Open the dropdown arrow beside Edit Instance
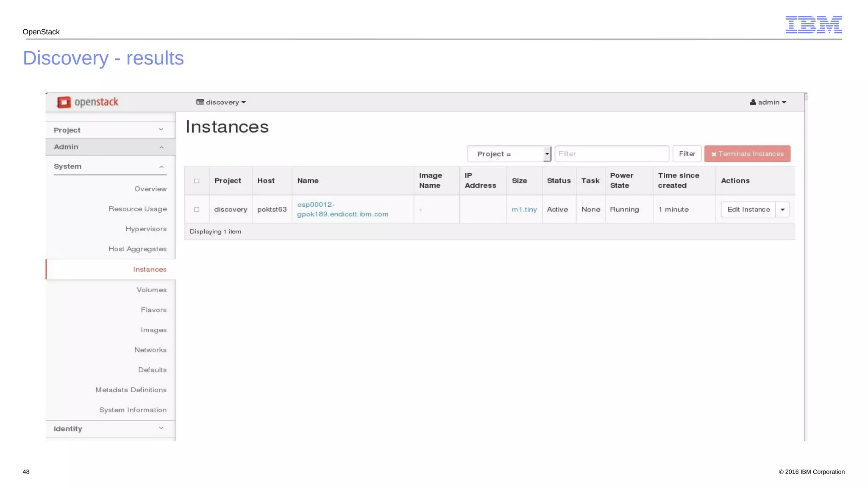Viewport: 868px width, 488px height. (x=783, y=209)
